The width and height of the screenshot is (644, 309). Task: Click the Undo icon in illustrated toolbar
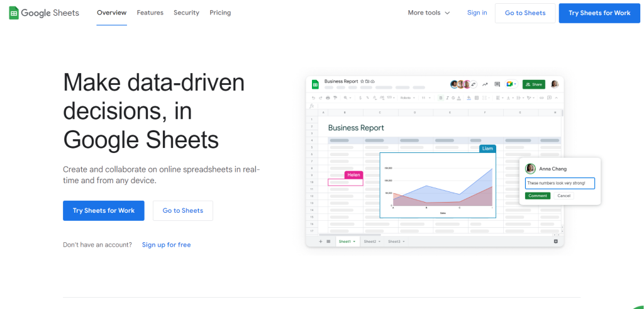(x=313, y=98)
